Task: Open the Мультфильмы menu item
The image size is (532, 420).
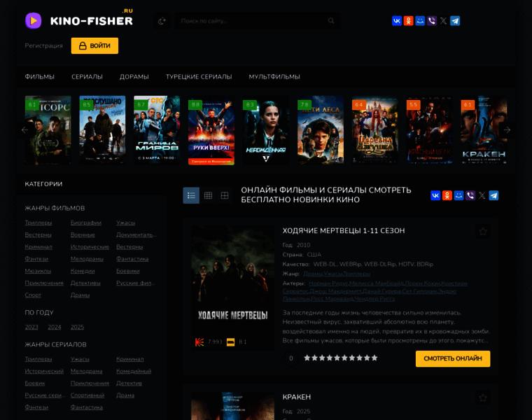Action: (274, 77)
